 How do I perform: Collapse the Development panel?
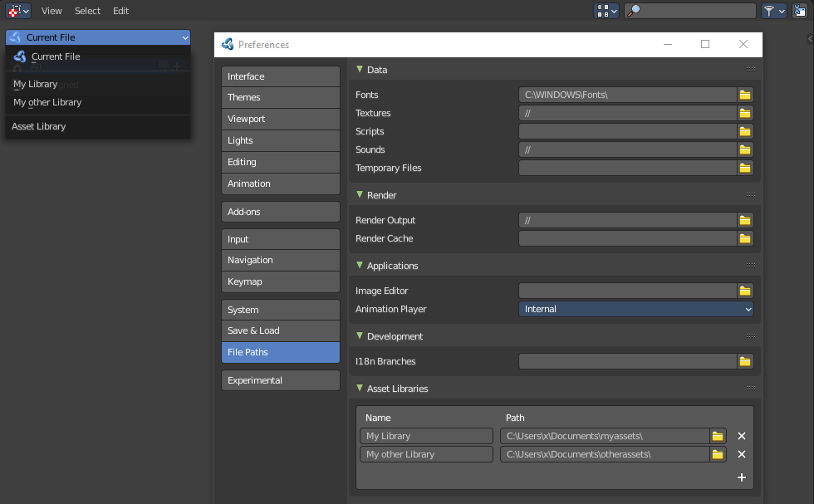[359, 335]
